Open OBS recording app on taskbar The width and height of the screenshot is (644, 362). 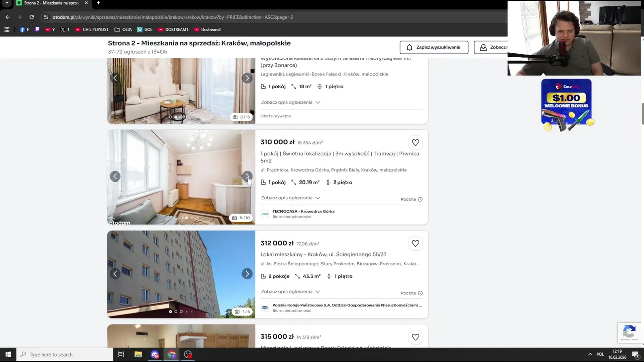(188, 354)
